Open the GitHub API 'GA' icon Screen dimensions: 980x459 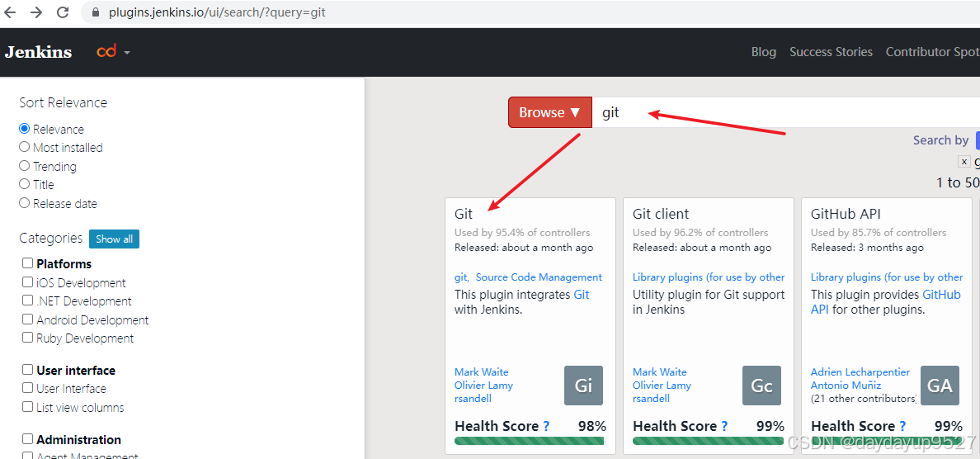(940, 386)
